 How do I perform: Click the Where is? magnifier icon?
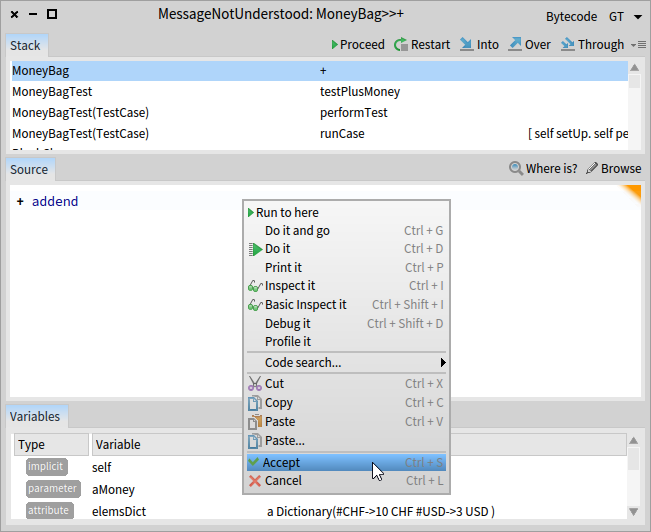516,168
